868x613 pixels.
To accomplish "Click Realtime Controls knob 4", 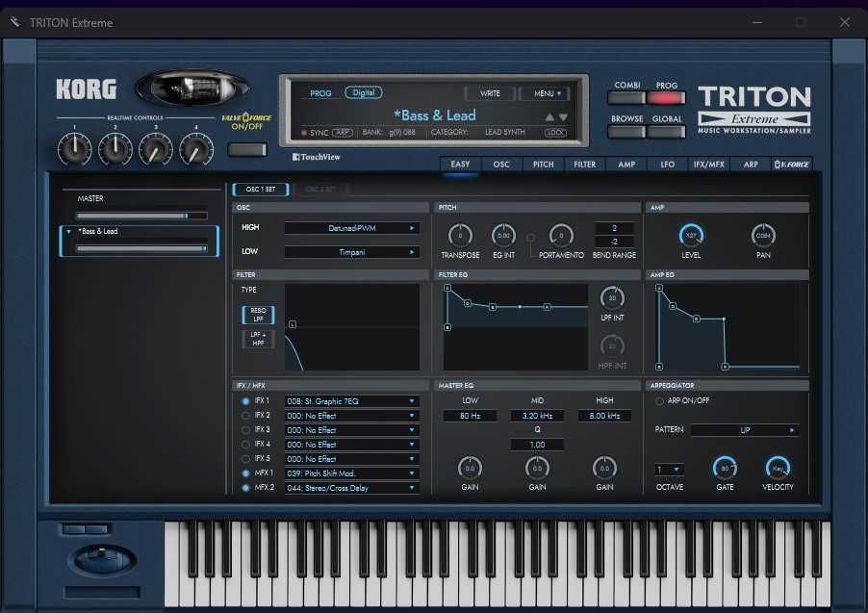I will [x=196, y=149].
